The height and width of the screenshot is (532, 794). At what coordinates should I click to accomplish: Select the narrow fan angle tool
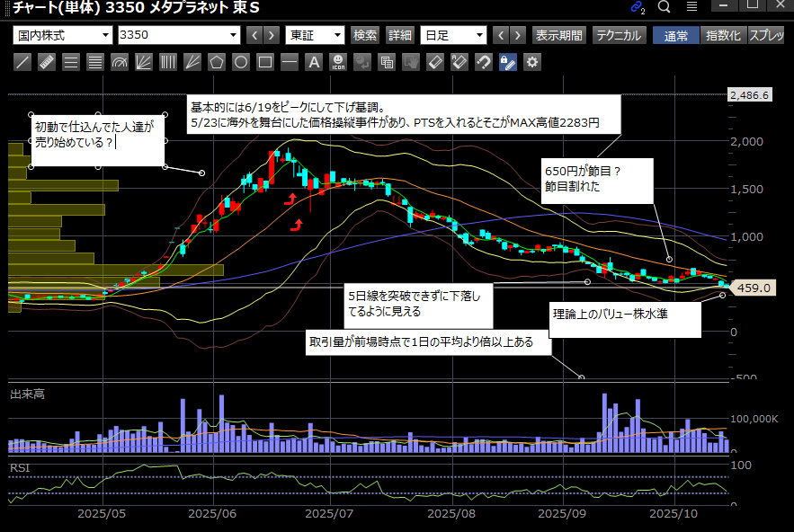coord(192,62)
